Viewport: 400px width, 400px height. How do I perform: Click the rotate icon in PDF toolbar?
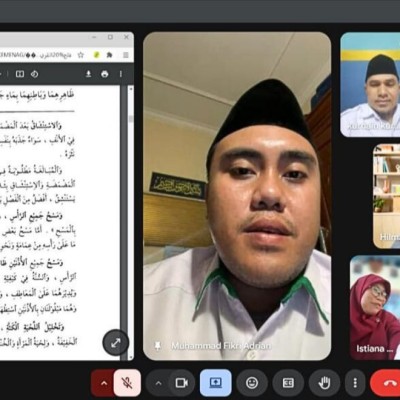(35, 74)
